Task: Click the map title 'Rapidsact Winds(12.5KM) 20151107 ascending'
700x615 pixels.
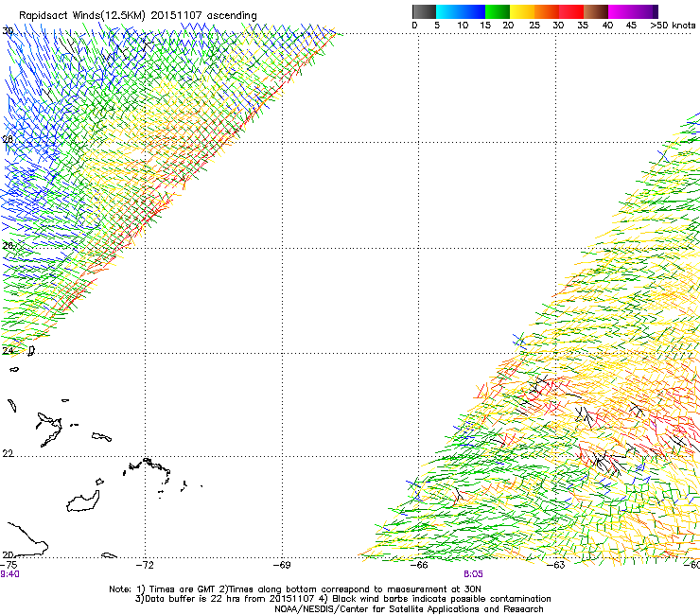Action: tap(138, 15)
